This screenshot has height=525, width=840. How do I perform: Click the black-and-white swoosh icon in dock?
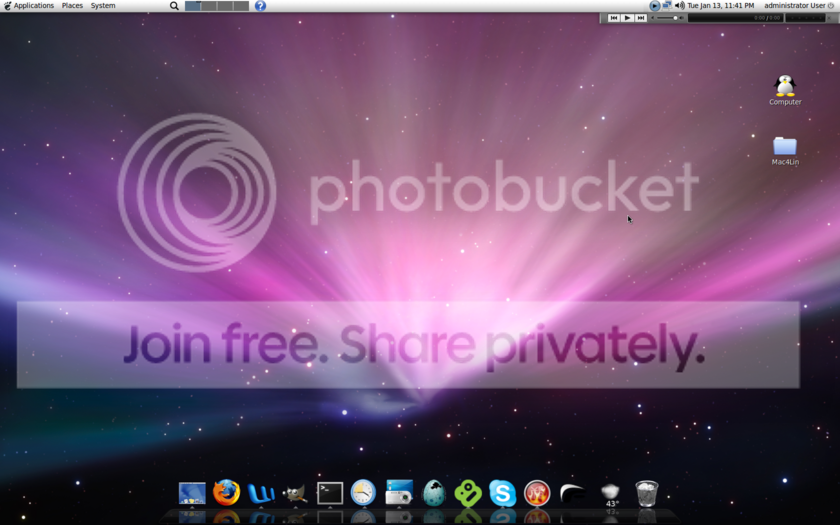(x=572, y=493)
